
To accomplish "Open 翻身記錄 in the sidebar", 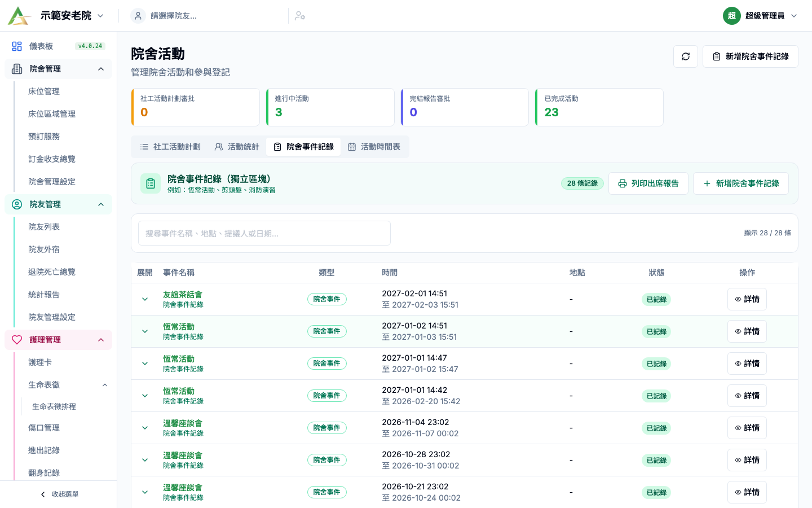I will [x=44, y=473].
